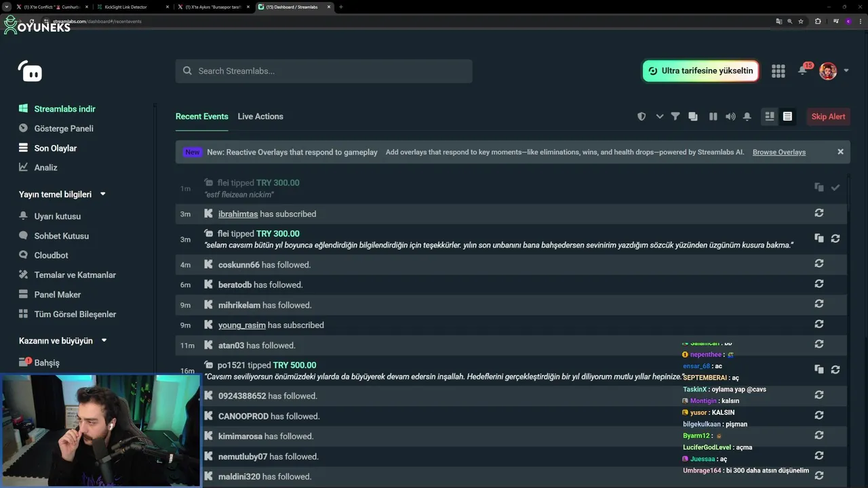Image resolution: width=868 pixels, height=488 pixels.
Task: Open the events filter funnel icon
Action: [x=675, y=117]
